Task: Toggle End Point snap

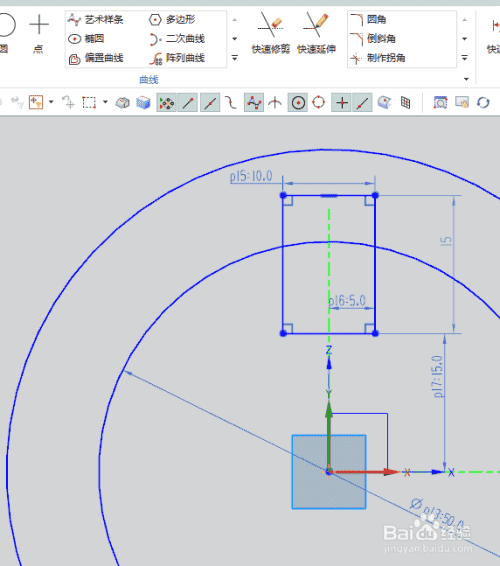Action: click(x=188, y=103)
